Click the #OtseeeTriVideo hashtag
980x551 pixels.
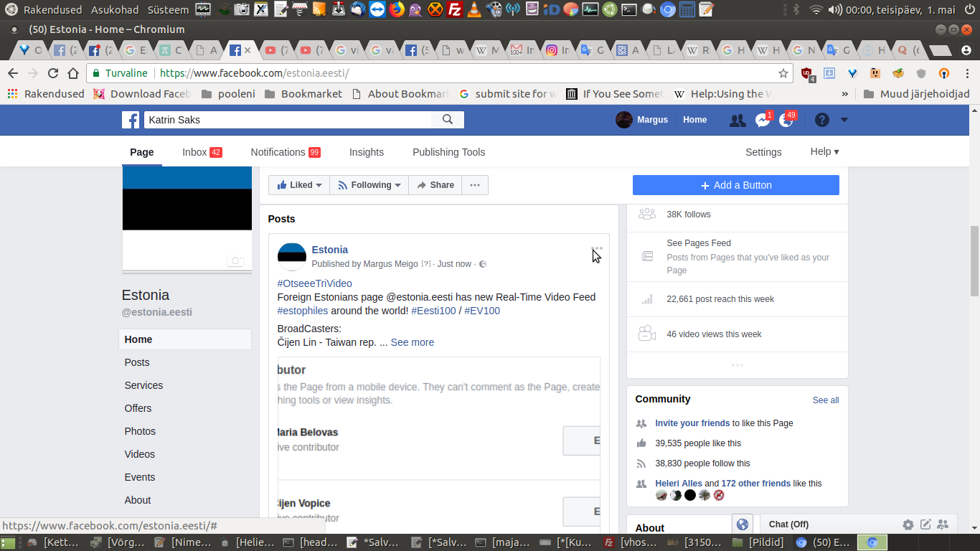tap(315, 283)
